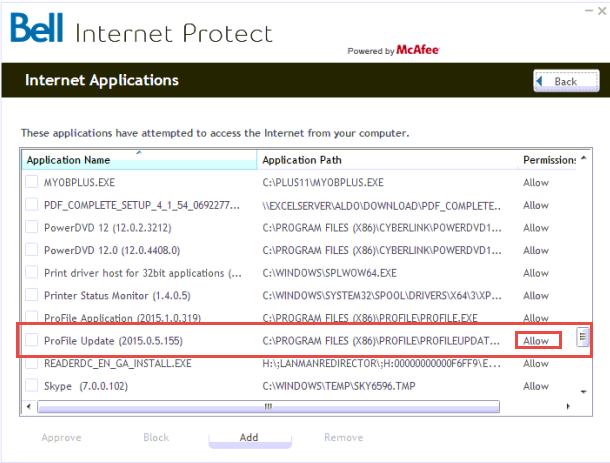Select Skype (7.0.0.102) entry
The height and width of the screenshot is (463, 610).
tap(86, 386)
